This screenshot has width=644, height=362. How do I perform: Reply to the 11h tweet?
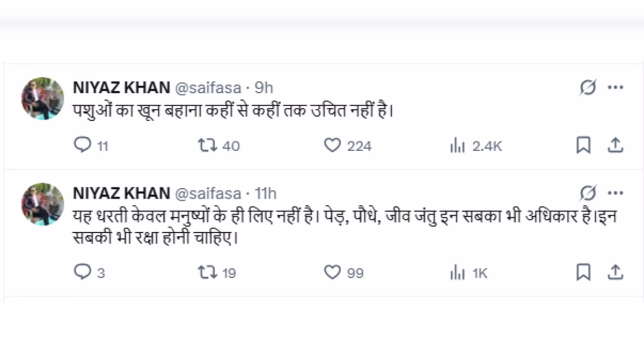(82, 272)
